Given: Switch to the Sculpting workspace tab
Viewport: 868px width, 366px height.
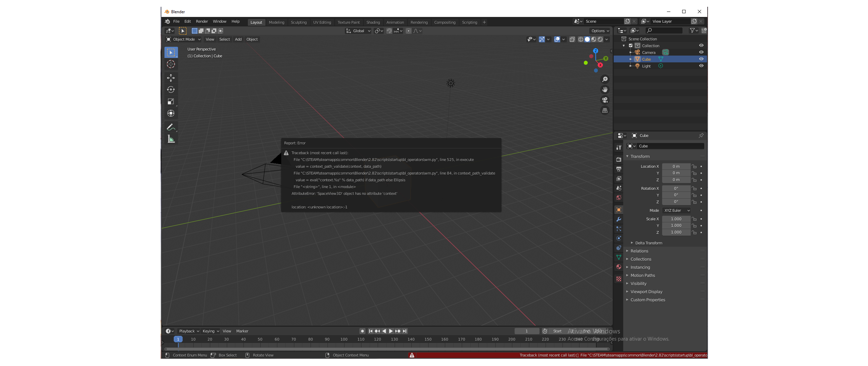Looking at the screenshot, I should point(298,22).
